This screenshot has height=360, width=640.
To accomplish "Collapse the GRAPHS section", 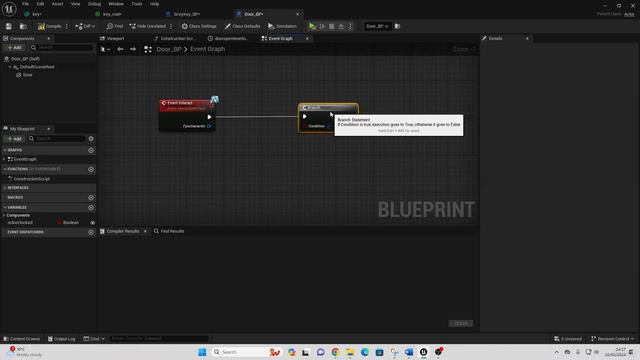I will (5, 150).
